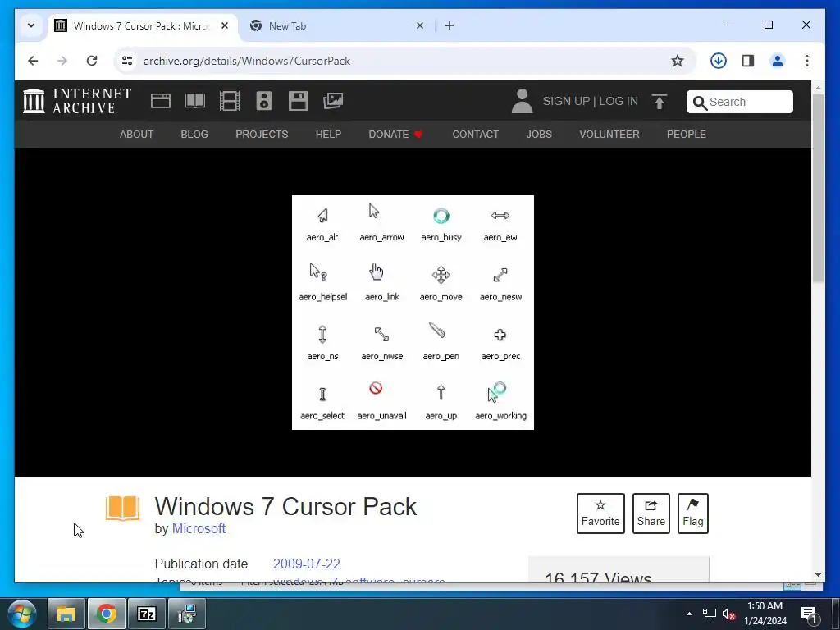Click the network tray icon
Viewport: 840px width, 630px height.
710,614
